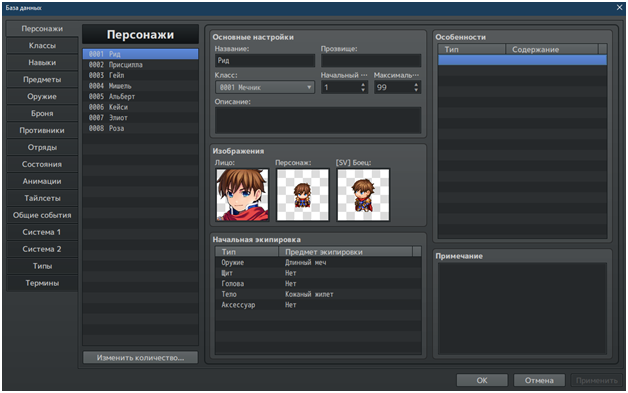This screenshot has width=628, height=393.
Task: Switch to the Классы tab
Action: (42, 46)
